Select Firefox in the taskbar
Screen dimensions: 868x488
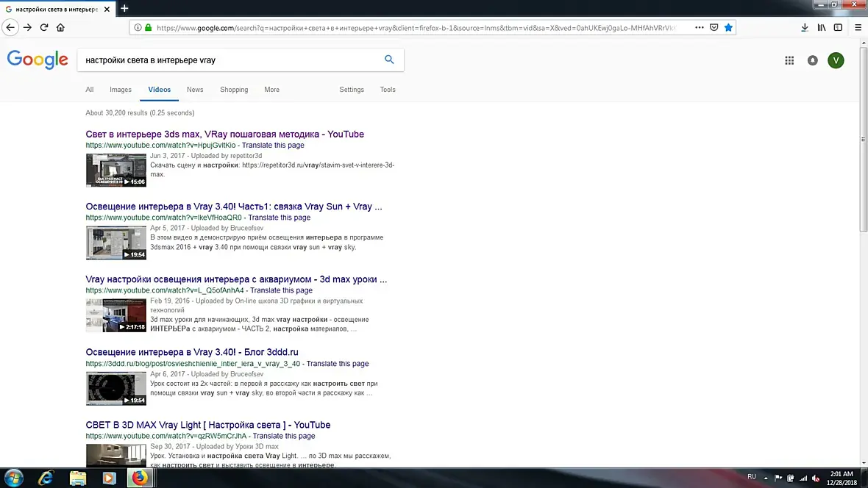click(140, 478)
